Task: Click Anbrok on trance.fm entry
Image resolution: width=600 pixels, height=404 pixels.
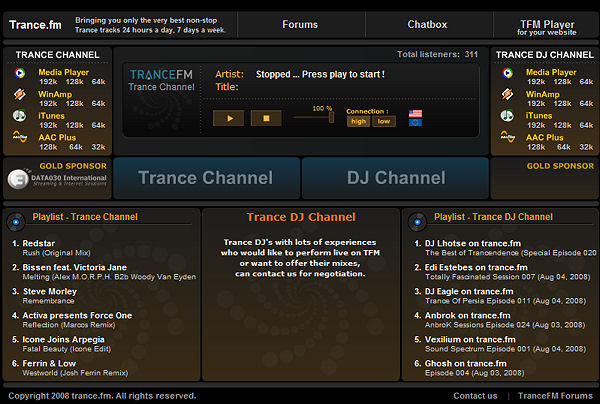Action: (x=468, y=316)
